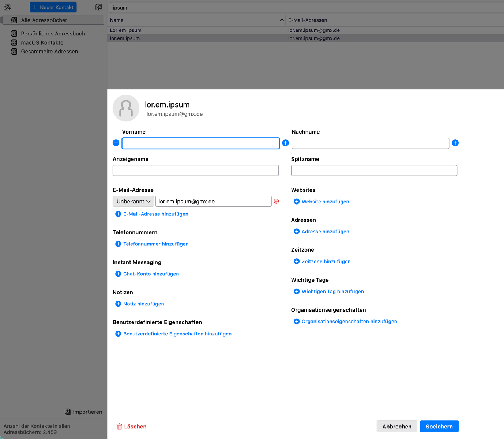Click the email field with lor.em.ipsum@gmx.de
The height and width of the screenshot is (439, 504).
pos(214,202)
